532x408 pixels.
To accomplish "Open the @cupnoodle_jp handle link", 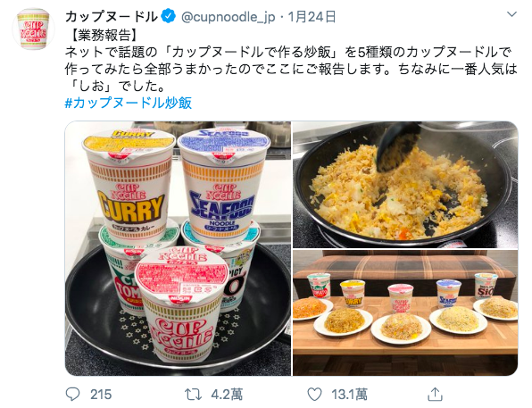I will 228,17.
